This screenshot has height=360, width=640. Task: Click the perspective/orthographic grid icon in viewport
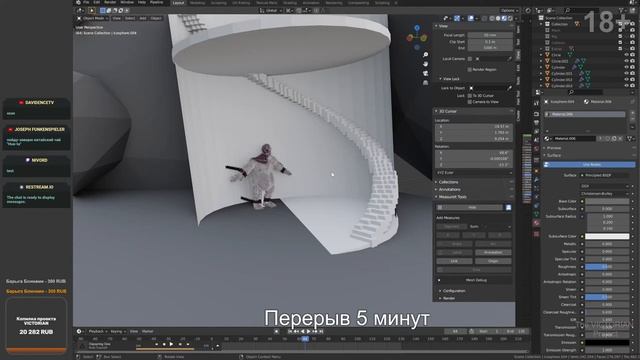[x=425, y=83]
